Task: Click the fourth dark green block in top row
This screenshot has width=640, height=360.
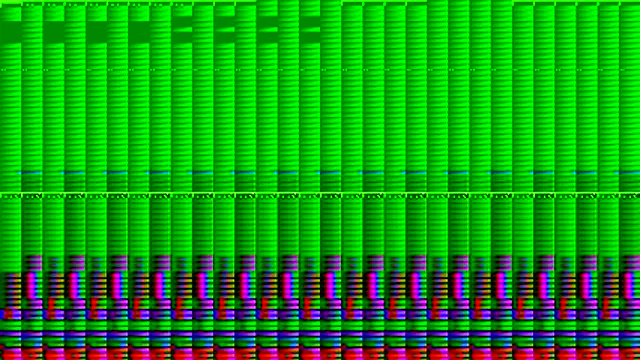Action: point(139,32)
